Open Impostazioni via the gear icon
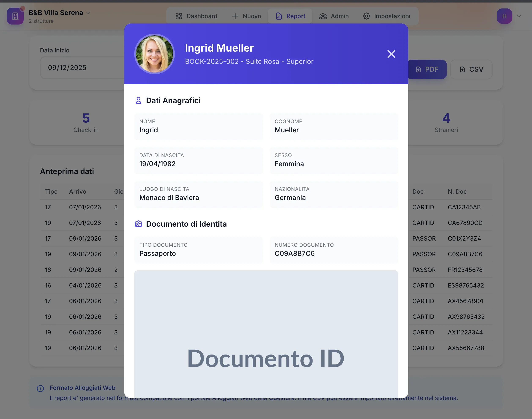 [x=366, y=16]
